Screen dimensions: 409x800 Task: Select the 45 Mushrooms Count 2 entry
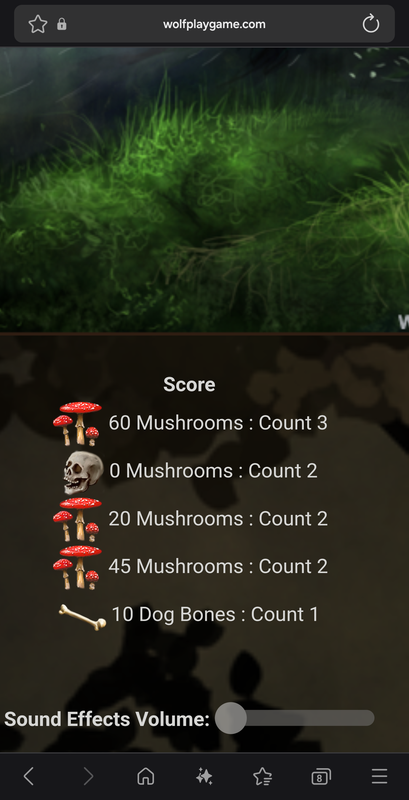click(190, 567)
